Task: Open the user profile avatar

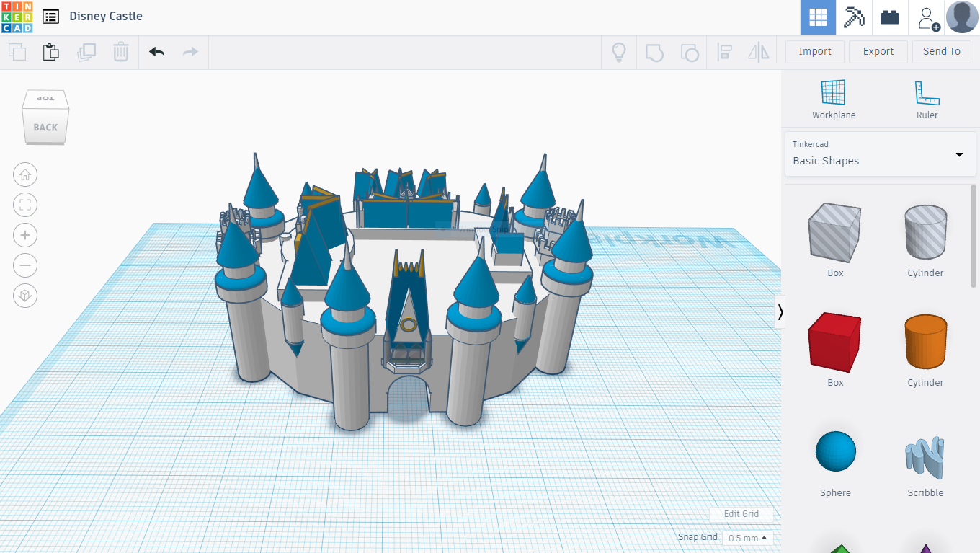Action: [962, 17]
